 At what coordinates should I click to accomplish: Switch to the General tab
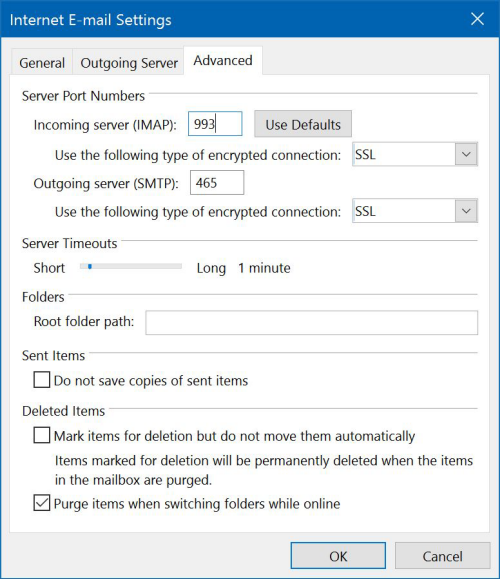click(x=42, y=62)
